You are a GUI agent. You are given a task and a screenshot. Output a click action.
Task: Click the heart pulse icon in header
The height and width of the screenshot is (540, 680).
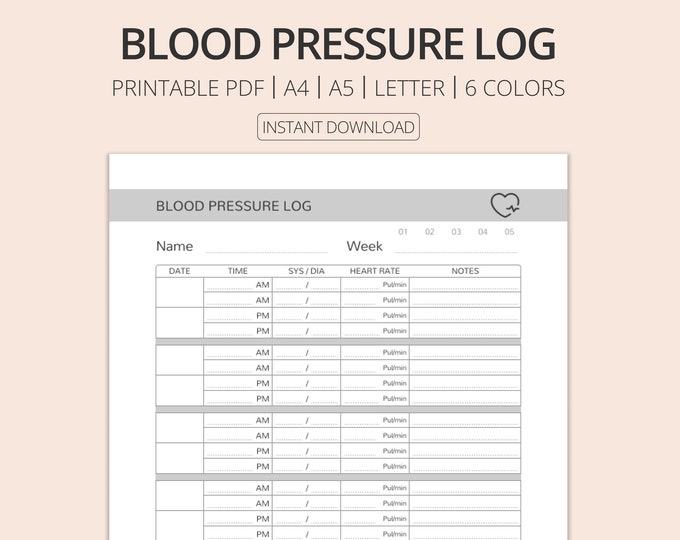tap(505, 205)
